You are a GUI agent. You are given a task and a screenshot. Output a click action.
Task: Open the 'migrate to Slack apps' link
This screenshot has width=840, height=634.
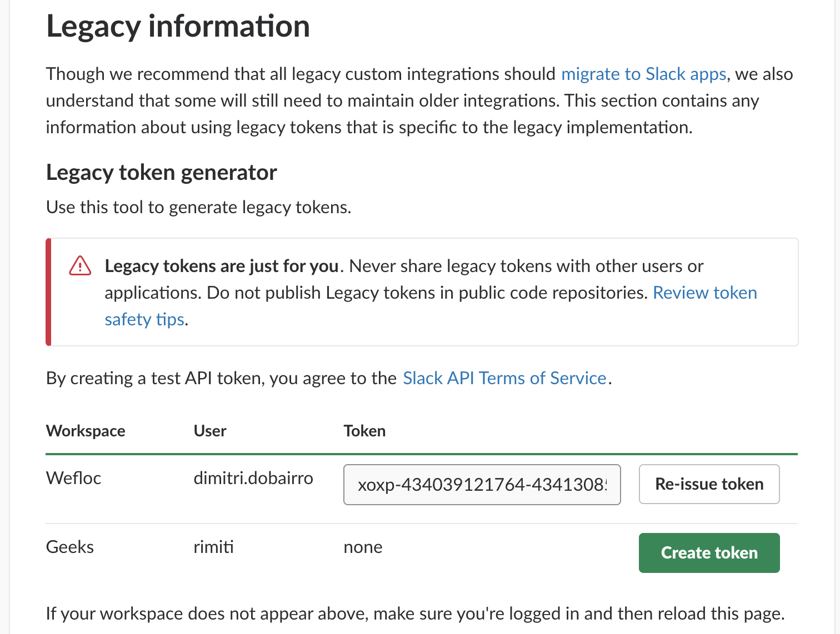(x=643, y=74)
